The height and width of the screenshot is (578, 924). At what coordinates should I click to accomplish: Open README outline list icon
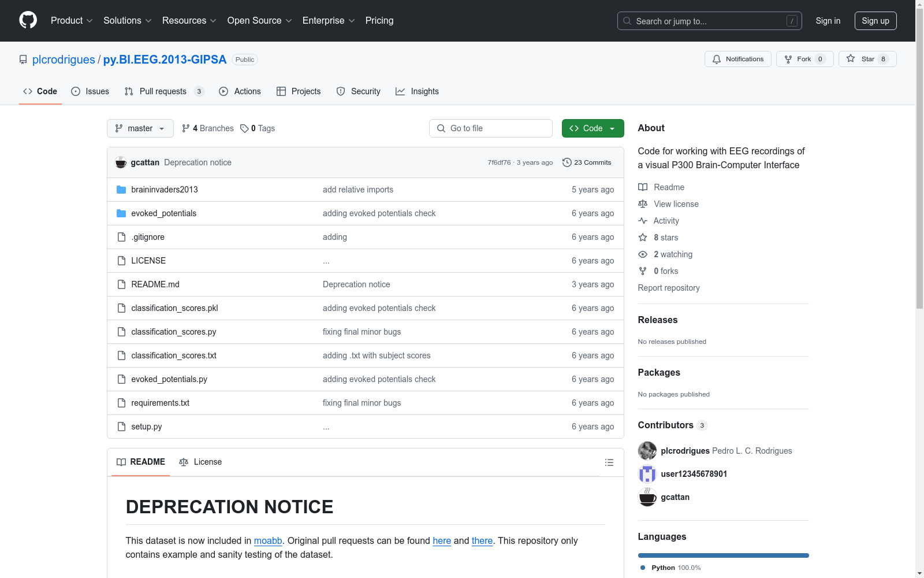pos(609,462)
